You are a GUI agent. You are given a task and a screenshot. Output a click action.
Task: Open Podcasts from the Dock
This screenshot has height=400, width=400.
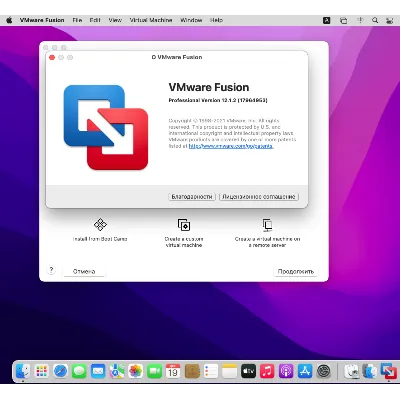point(286,371)
